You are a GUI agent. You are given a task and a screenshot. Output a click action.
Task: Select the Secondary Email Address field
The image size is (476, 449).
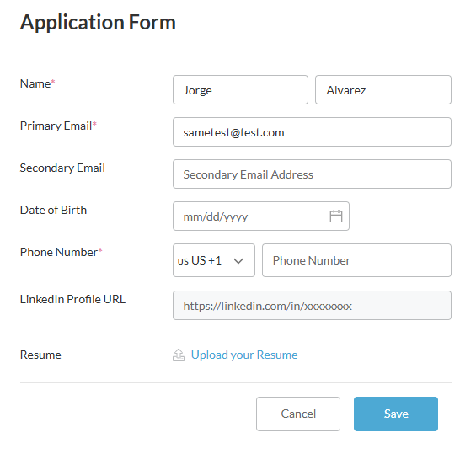pos(312,174)
